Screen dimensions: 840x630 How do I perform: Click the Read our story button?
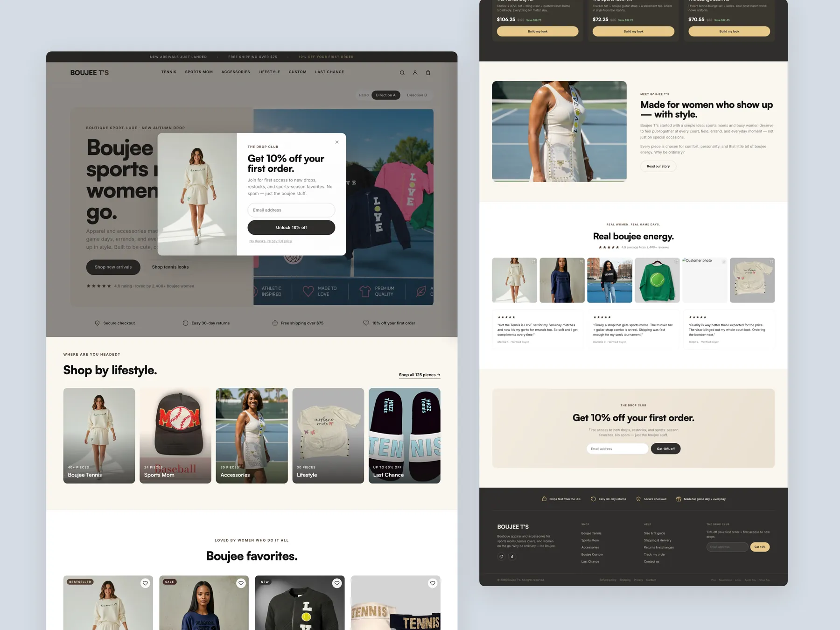(x=658, y=166)
